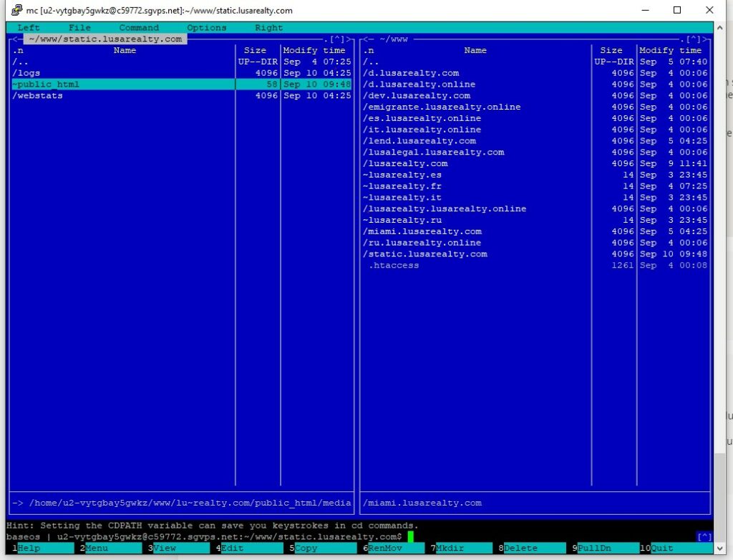Select .htaccess file in right panel
The image size is (733, 560).
point(535,265)
